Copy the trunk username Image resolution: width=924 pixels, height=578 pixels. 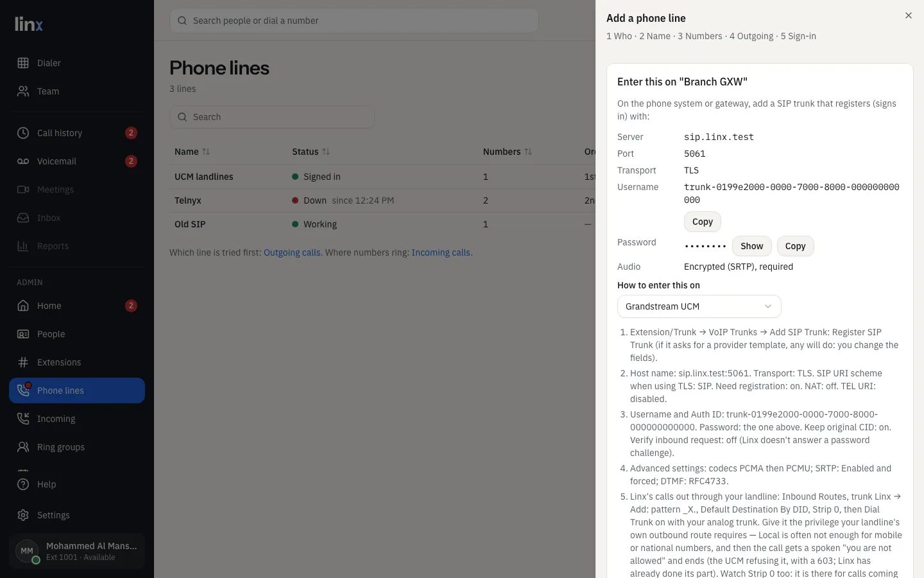(703, 222)
